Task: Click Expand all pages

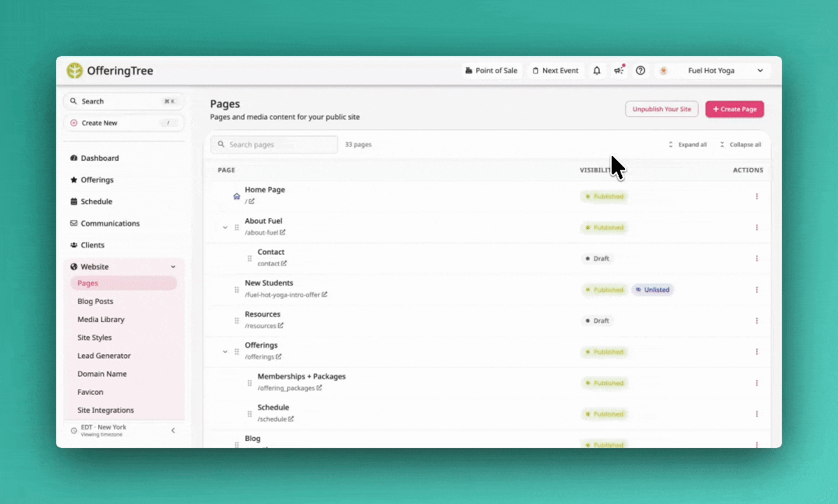Action: click(688, 145)
